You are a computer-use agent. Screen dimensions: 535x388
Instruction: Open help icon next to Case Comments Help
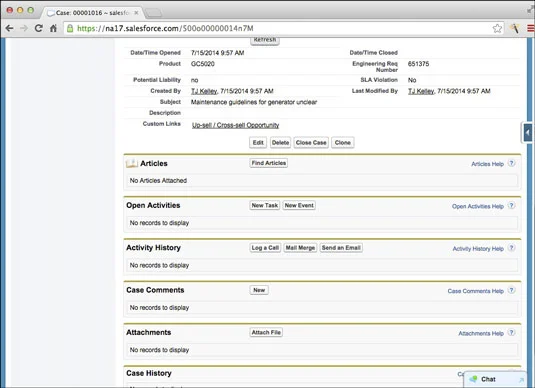coord(511,290)
